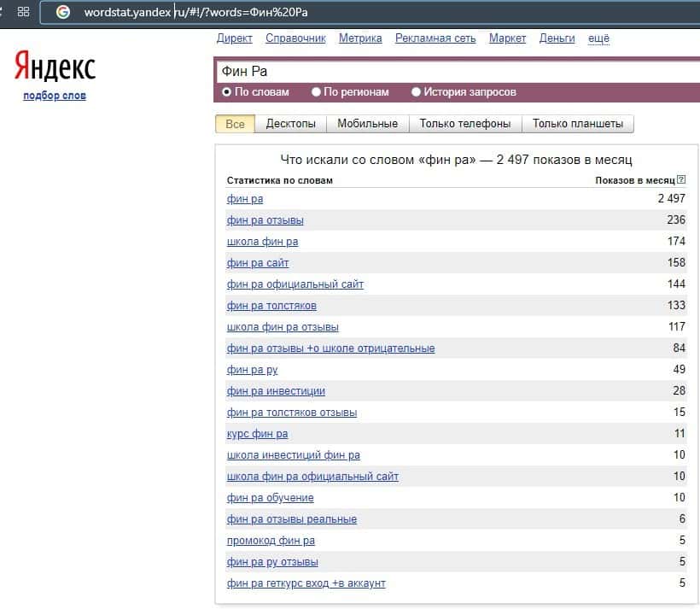Switch to the Мобильные tab

click(367, 124)
